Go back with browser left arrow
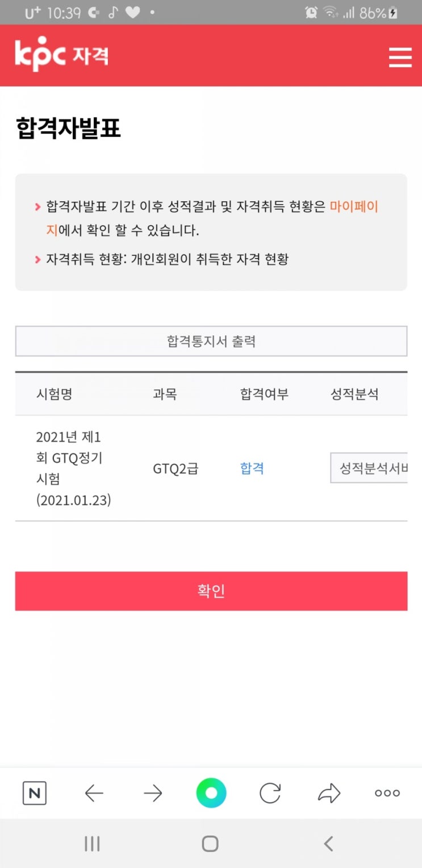Image resolution: width=422 pixels, height=868 pixels. [94, 794]
